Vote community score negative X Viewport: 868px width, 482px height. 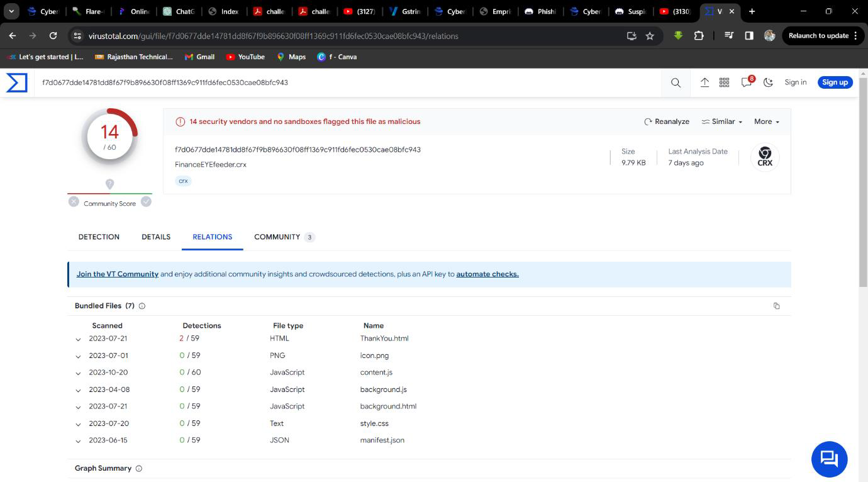point(74,201)
